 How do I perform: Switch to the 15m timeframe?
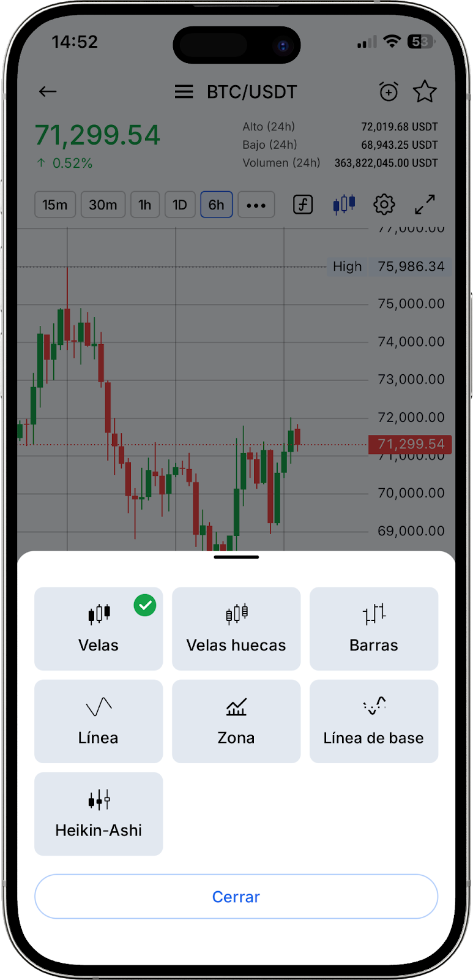[x=55, y=205]
